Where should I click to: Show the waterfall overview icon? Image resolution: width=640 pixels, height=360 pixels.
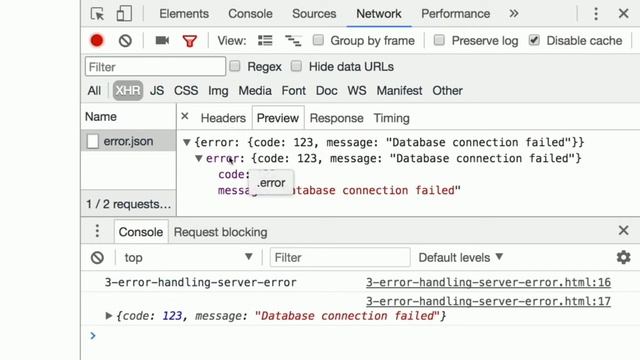tap(293, 40)
